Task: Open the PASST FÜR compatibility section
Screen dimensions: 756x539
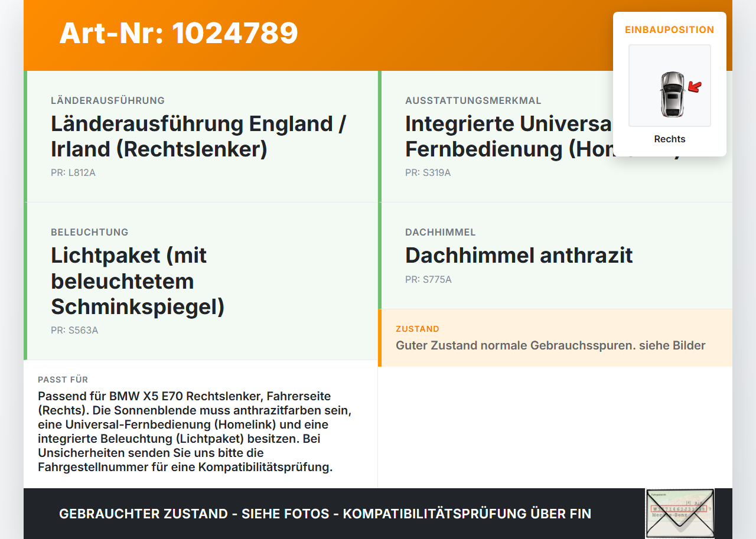Action: (x=63, y=380)
